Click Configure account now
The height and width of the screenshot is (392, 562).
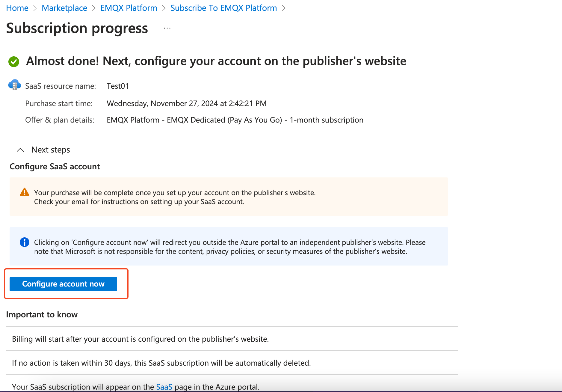point(63,284)
